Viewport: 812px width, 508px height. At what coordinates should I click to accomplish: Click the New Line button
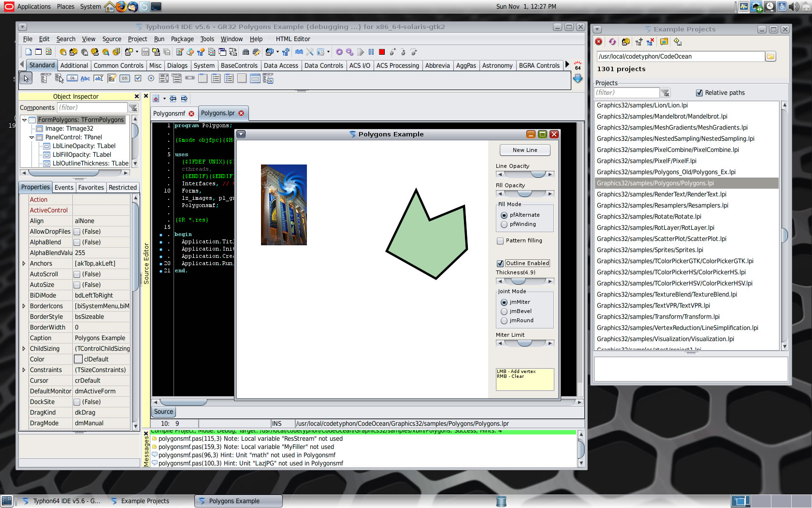click(525, 150)
